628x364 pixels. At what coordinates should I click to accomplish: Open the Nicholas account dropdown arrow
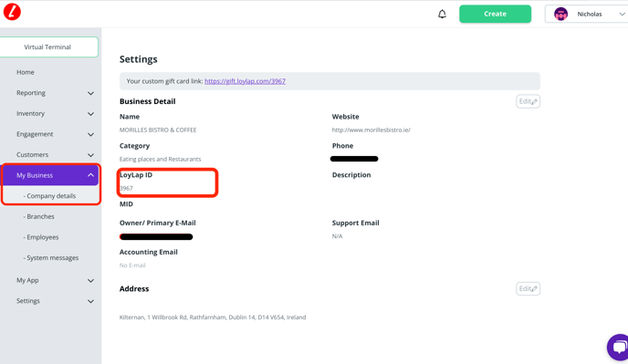pyautogui.click(x=622, y=14)
